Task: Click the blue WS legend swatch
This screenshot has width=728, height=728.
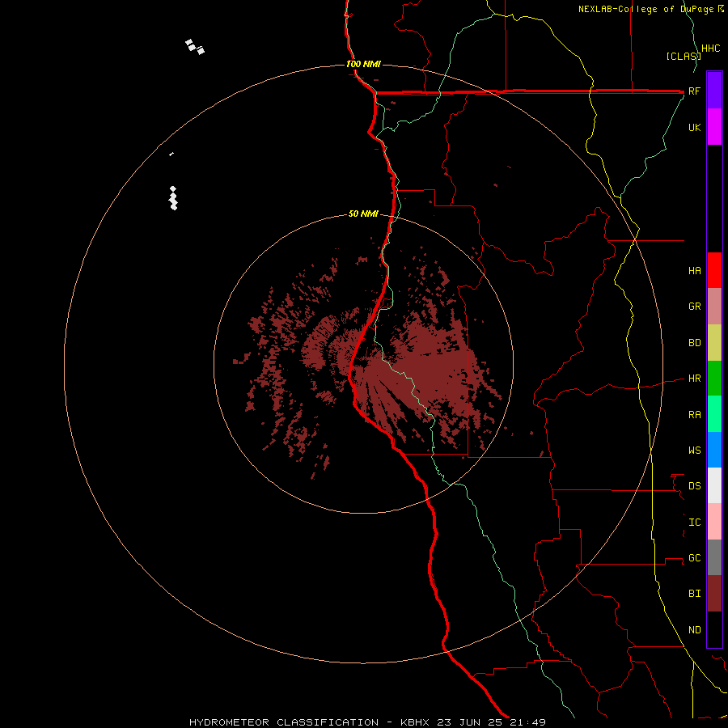Action: (x=714, y=450)
